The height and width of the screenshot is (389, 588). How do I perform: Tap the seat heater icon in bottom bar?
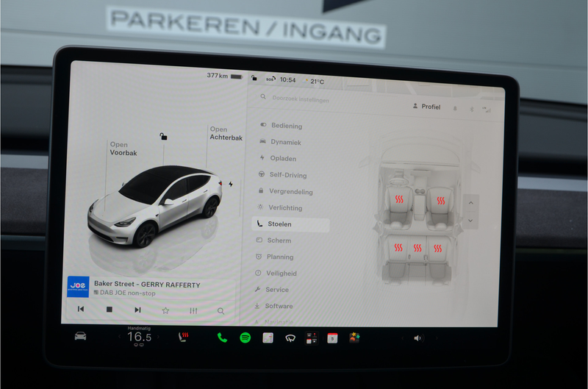point(183,337)
